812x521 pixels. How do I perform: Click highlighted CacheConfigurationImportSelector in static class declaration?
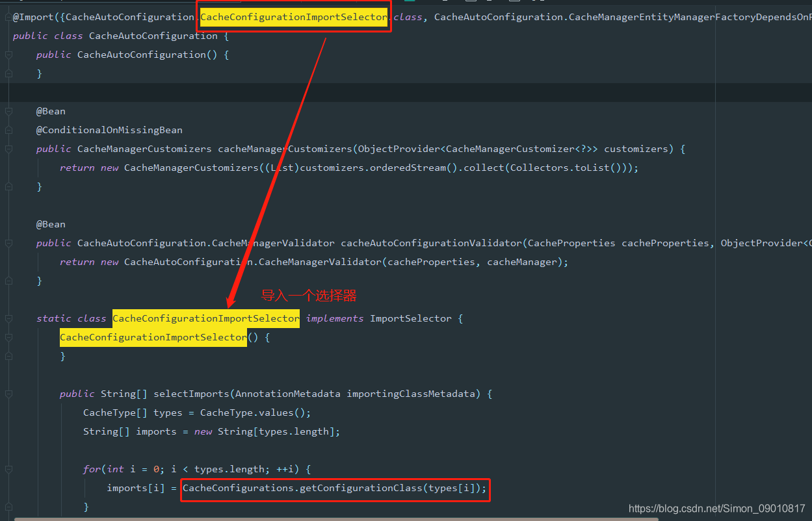point(206,318)
